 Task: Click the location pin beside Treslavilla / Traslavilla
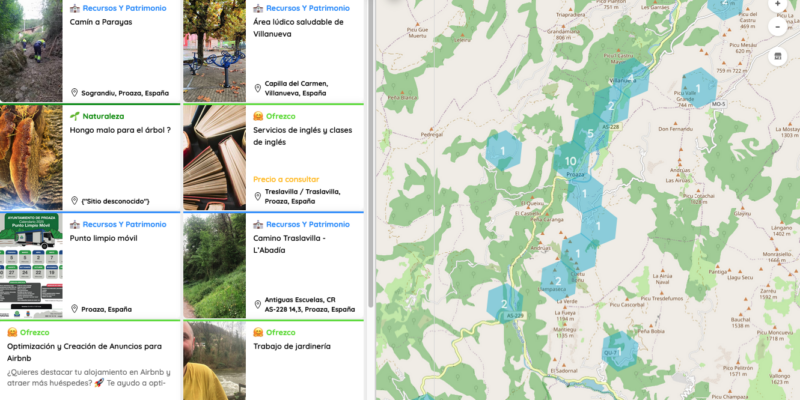pyautogui.click(x=258, y=196)
